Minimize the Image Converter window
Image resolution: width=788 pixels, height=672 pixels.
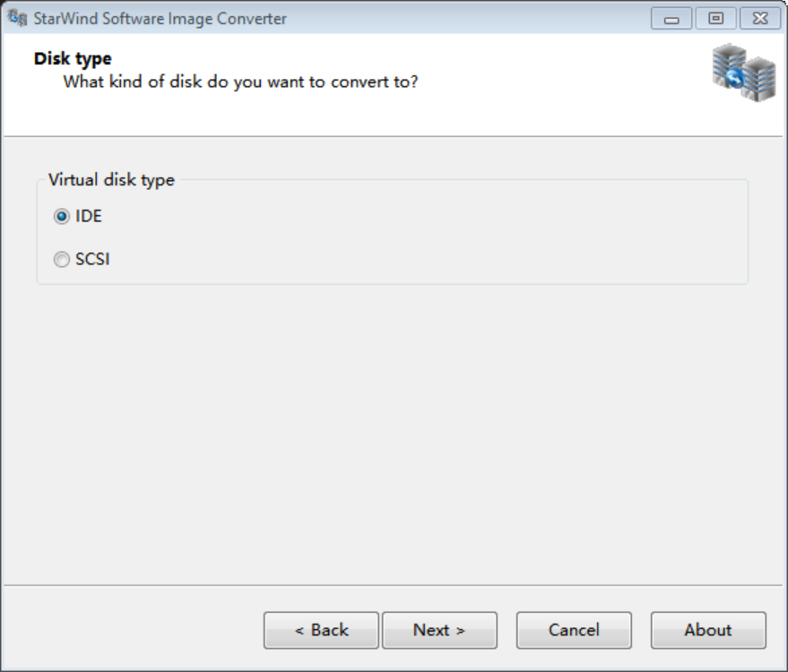[671, 19]
